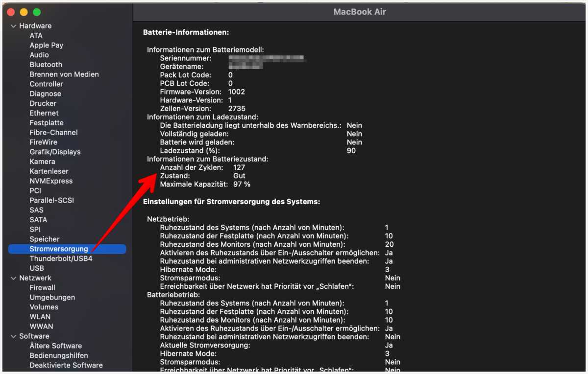Select WWAN in the sidebar

click(x=41, y=327)
